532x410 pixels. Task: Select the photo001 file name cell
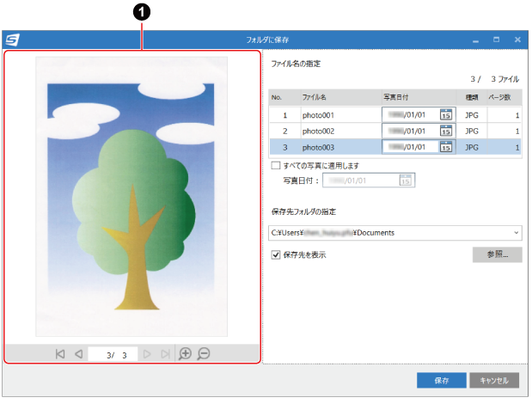[341, 115]
